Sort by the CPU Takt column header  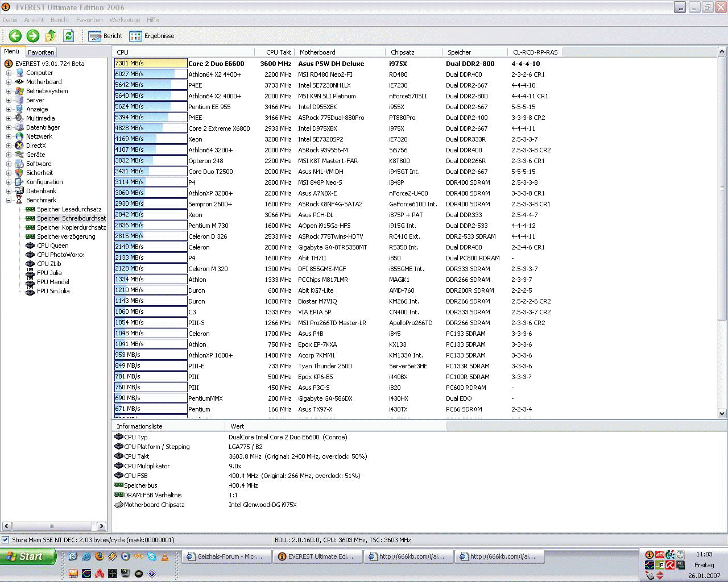[x=275, y=52]
